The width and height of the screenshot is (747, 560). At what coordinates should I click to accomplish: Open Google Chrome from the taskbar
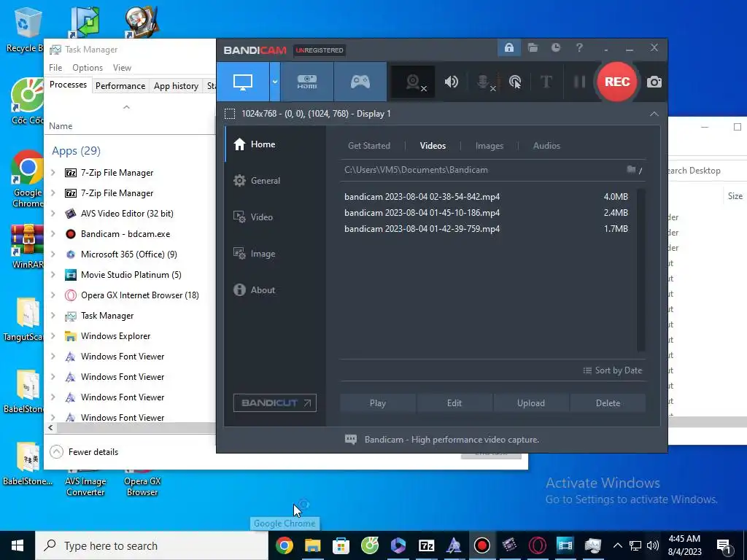(285, 545)
